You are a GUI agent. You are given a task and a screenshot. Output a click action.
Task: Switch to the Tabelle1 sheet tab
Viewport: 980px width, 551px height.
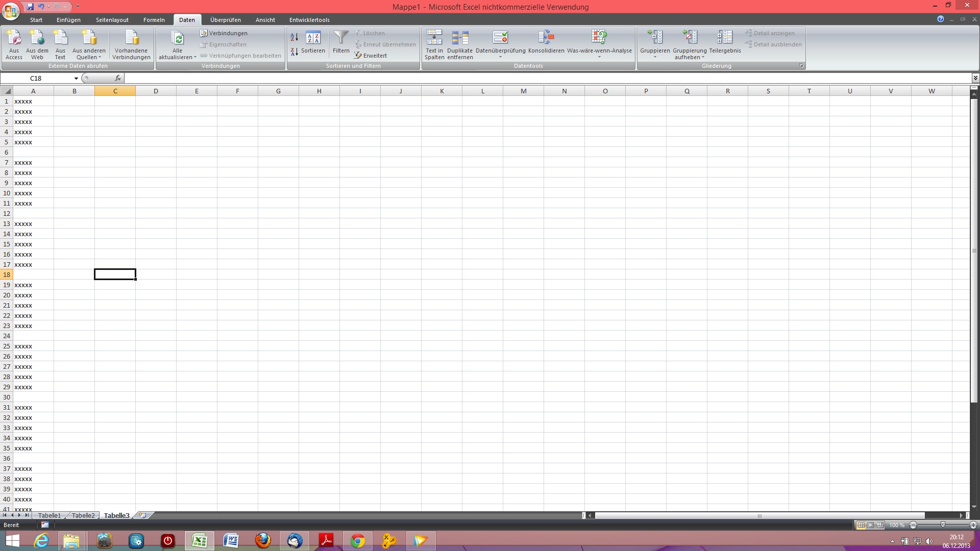(49, 516)
